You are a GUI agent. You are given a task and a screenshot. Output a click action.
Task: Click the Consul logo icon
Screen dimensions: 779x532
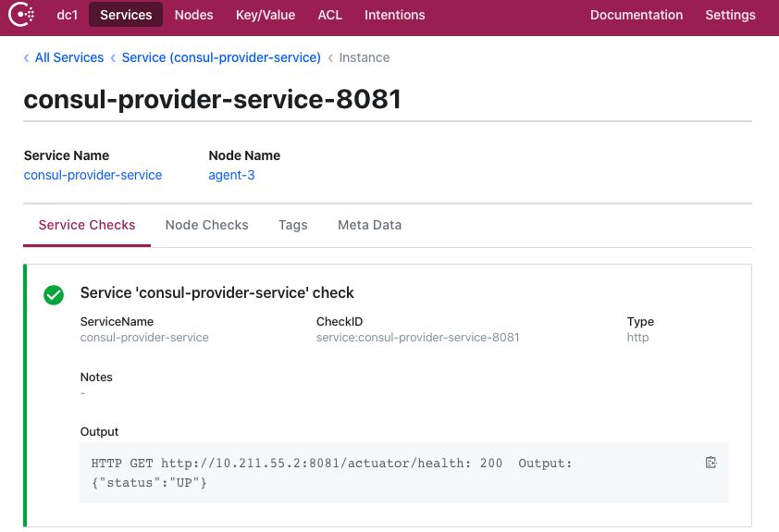pos(22,15)
